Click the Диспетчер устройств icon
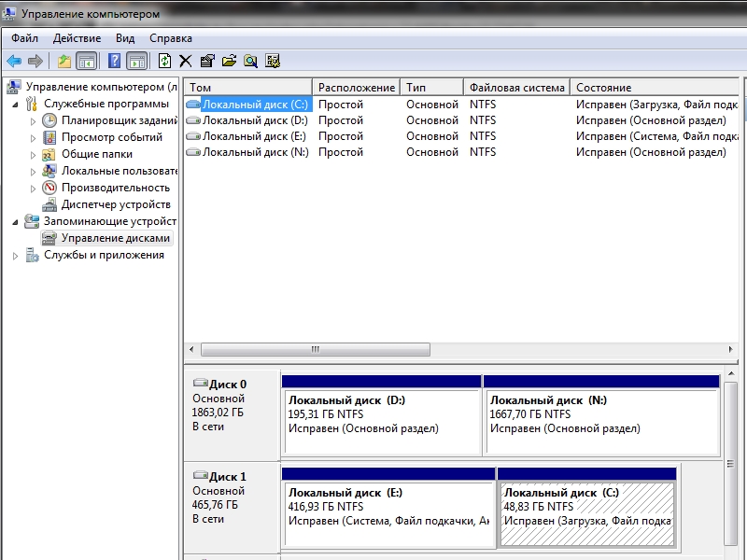747x560 pixels. point(49,204)
